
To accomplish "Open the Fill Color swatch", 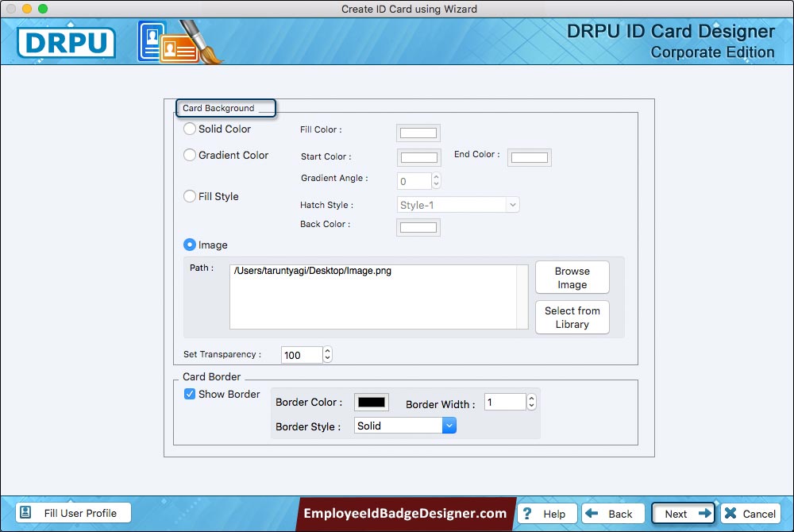I will tap(418, 133).
